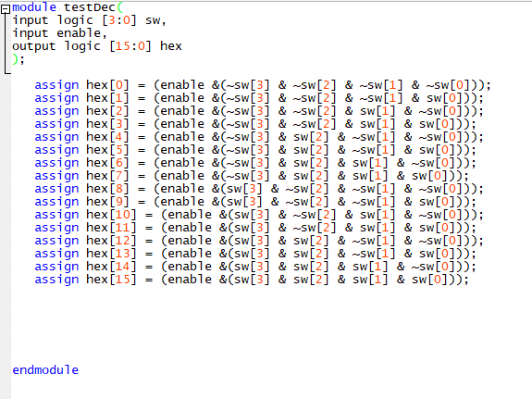Click the 'assign hex[9]' line
Viewport: 532px width, 399px height.
click(255, 202)
